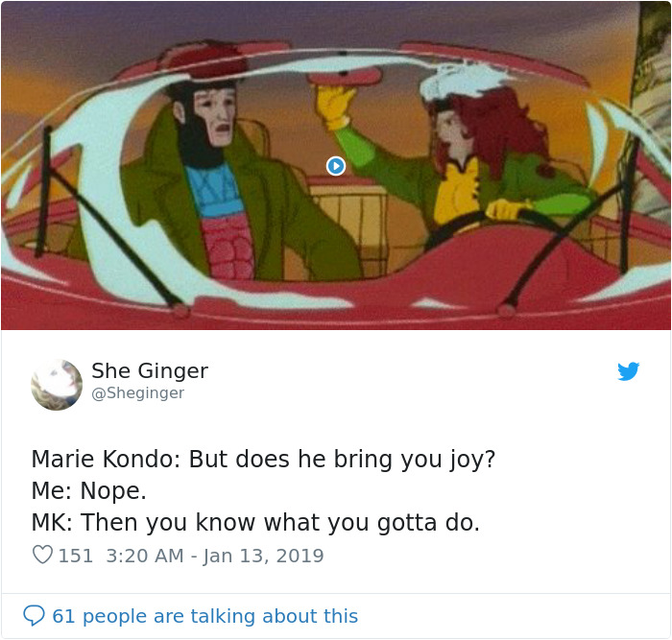Image resolution: width=672 pixels, height=640 pixels.
Task: Click the 'Me: Nope.' tweet line
Action: (x=88, y=491)
